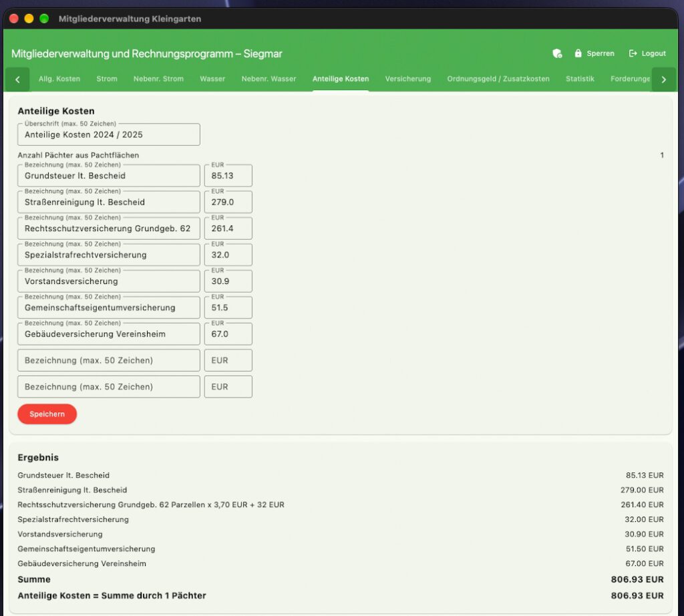
Task: Select the Wasser tab
Action: [x=212, y=79]
